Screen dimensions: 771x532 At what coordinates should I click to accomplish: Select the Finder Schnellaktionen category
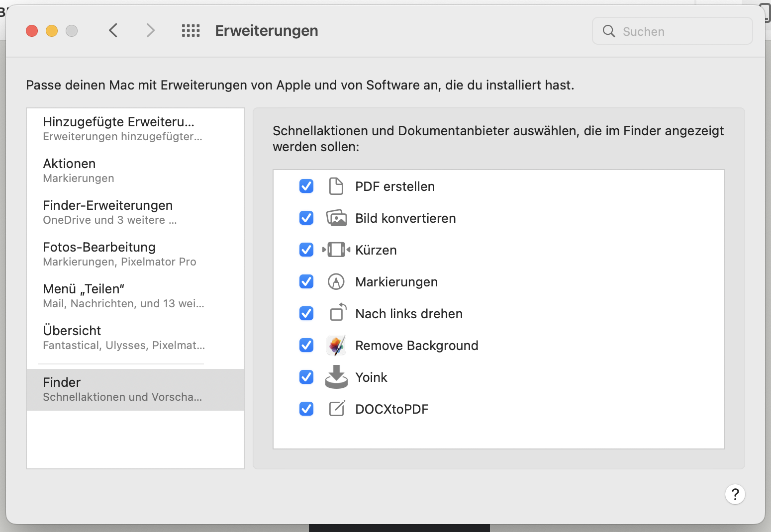point(135,389)
